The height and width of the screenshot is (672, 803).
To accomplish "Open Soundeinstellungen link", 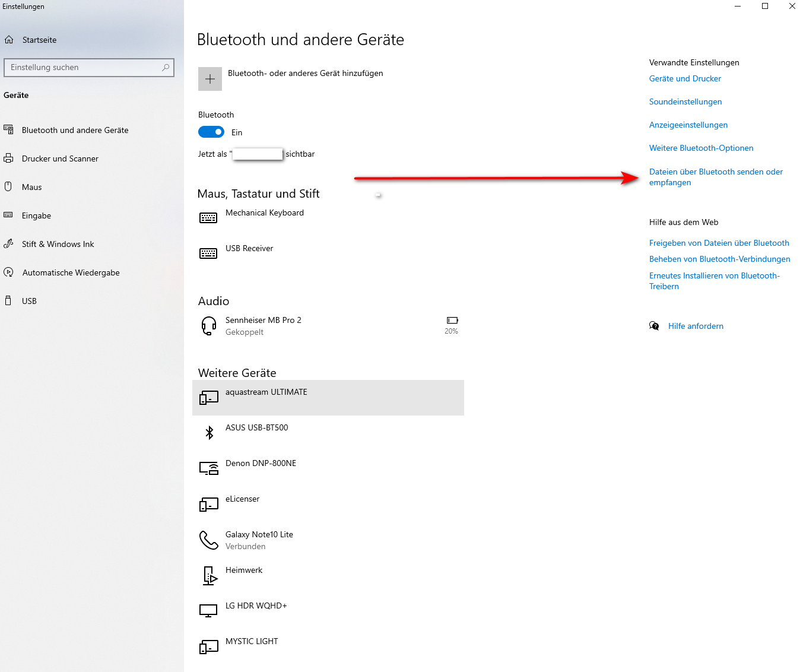I will click(x=685, y=102).
